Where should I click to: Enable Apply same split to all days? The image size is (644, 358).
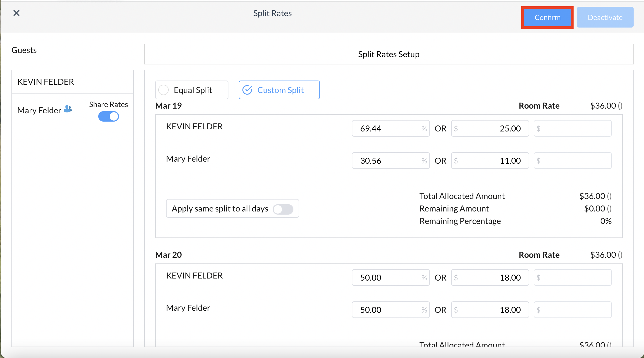[283, 209]
